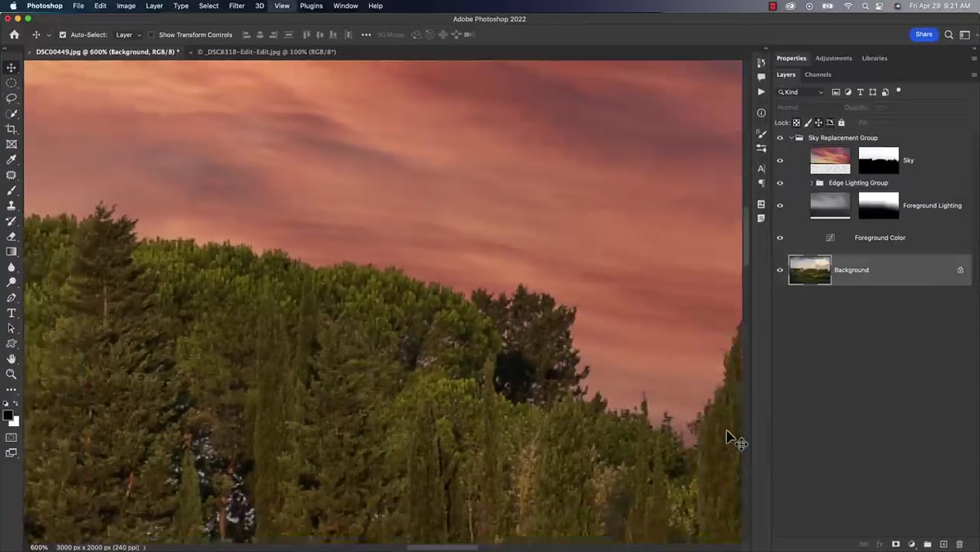Open the Kind filter dropdown

pos(801,92)
